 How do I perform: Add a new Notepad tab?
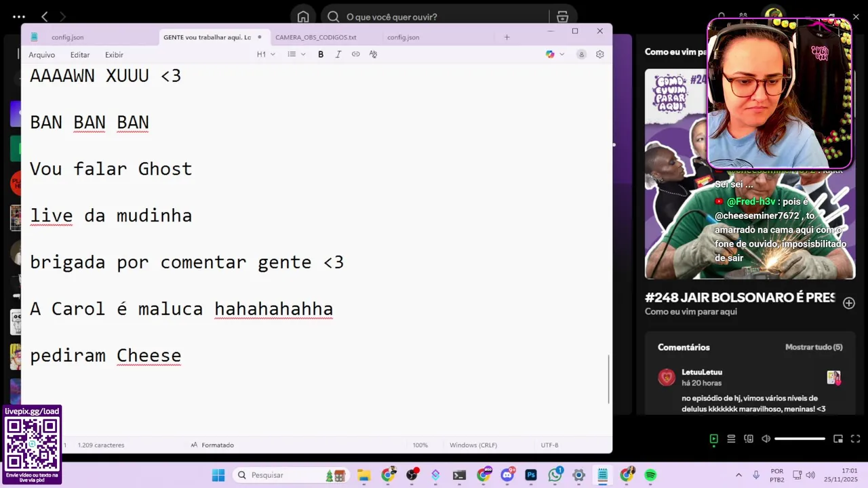click(x=507, y=37)
